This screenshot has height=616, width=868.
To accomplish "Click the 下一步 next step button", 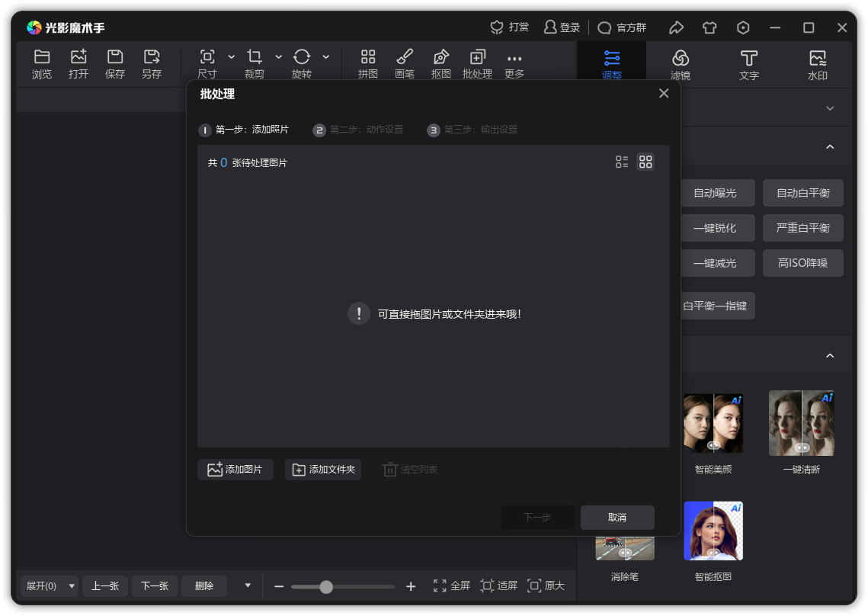I will 537,517.
